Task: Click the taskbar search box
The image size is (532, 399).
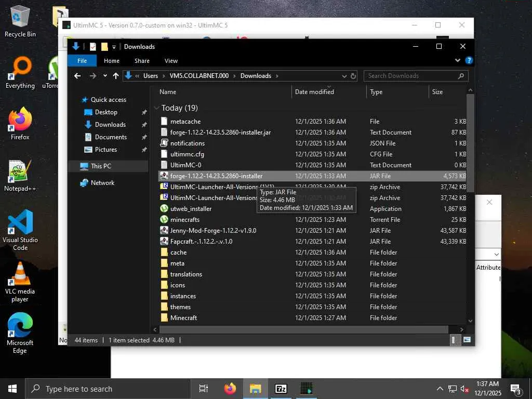Action: [x=108, y=389]
